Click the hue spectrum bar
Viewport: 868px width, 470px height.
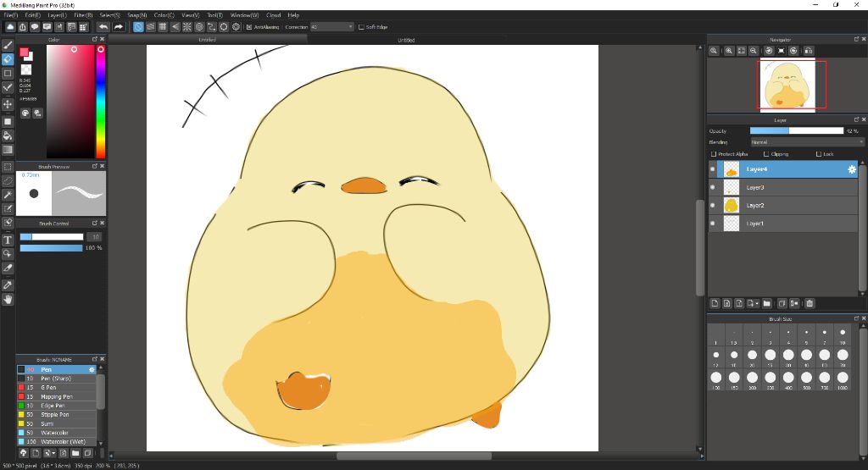tap(101, 102)
